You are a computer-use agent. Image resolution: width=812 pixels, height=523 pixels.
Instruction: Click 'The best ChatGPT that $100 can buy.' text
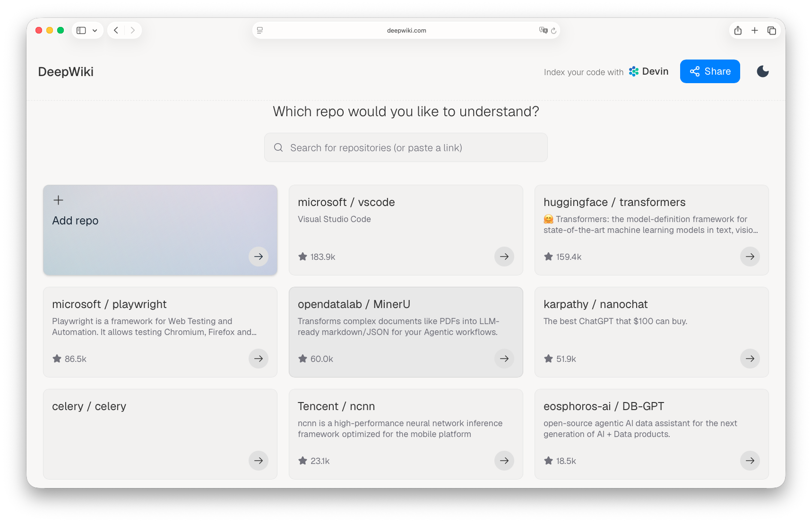[615, 321]
